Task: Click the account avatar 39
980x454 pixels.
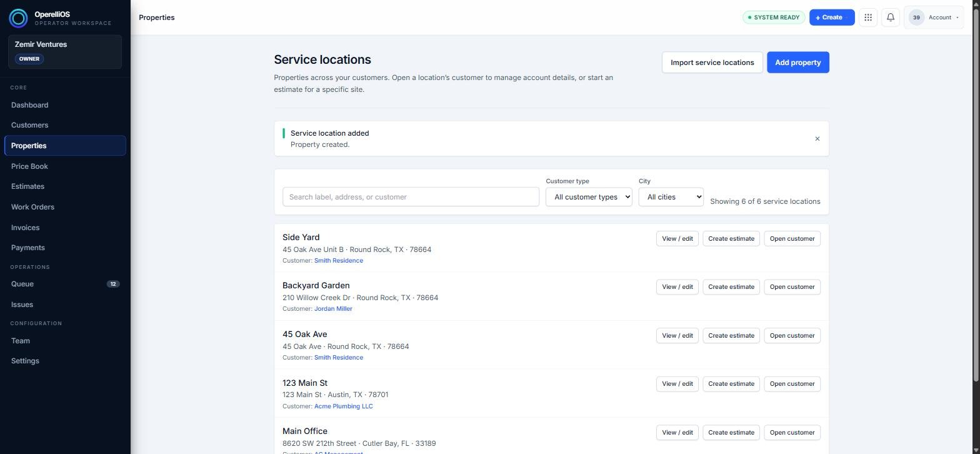Action: (916, 18)
